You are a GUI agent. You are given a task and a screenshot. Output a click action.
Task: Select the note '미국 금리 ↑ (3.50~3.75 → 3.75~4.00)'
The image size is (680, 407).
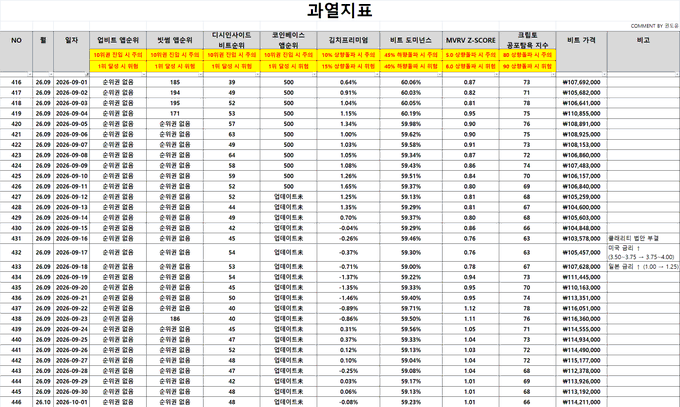click(x=643, y=253)
